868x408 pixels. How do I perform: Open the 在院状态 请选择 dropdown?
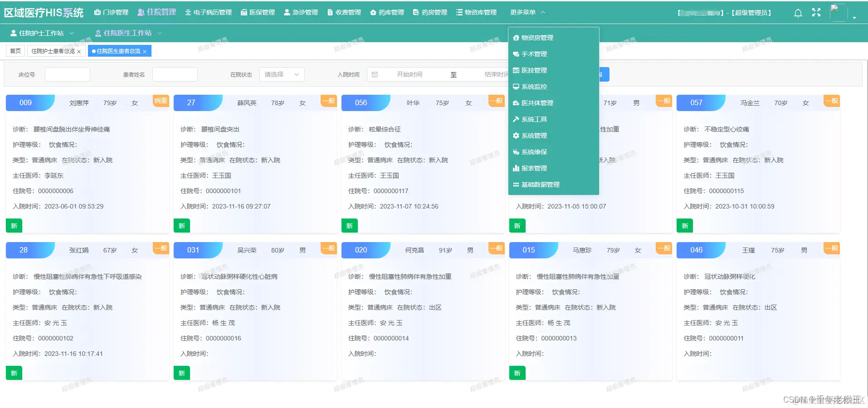click(281, 74)
